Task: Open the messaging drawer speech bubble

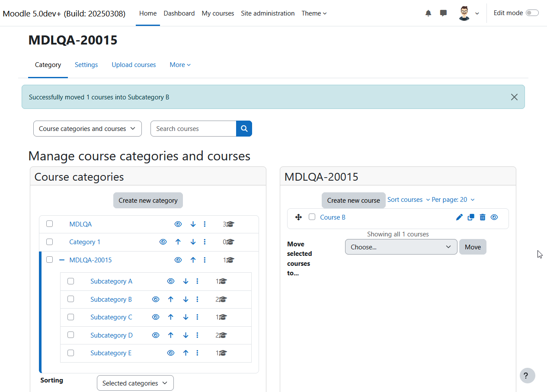Action: click(443, 13)
